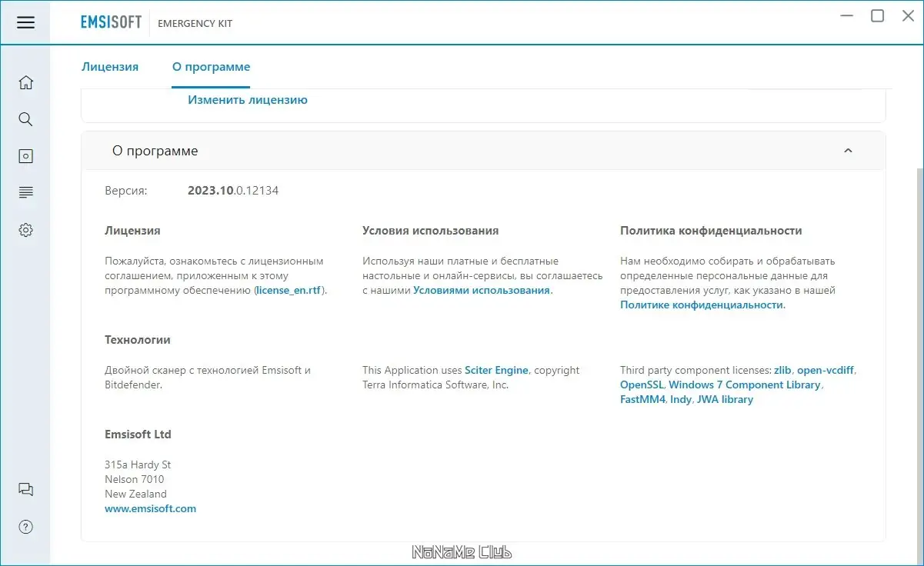
Task: Open the Scan magnifier icon
Action: 25,119
